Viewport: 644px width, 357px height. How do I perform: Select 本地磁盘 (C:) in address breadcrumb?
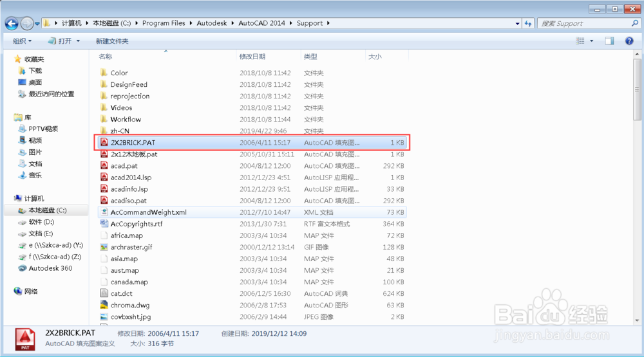click(111, 23)
